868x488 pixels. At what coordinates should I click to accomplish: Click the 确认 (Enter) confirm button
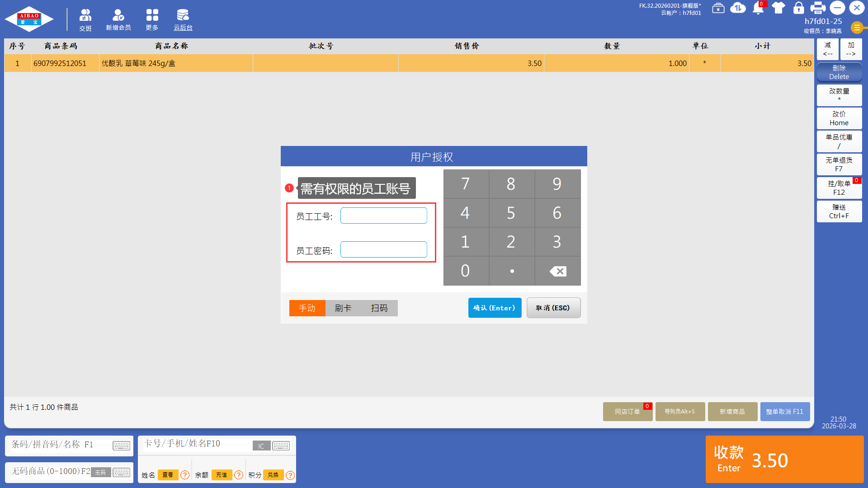(495, 308)
